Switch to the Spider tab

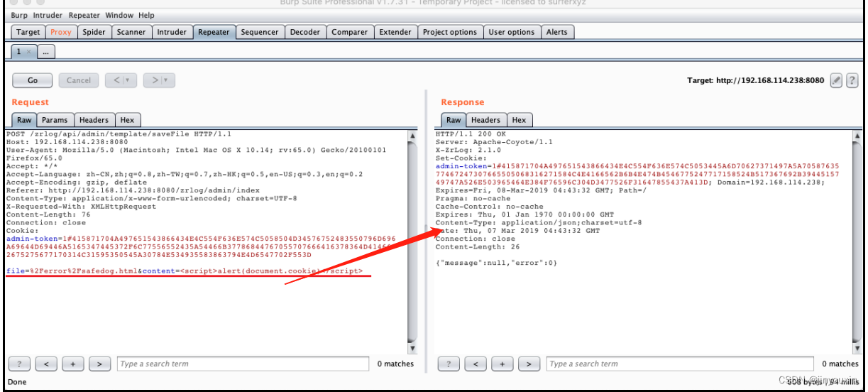pyautogui.click(x=94, y=32)
